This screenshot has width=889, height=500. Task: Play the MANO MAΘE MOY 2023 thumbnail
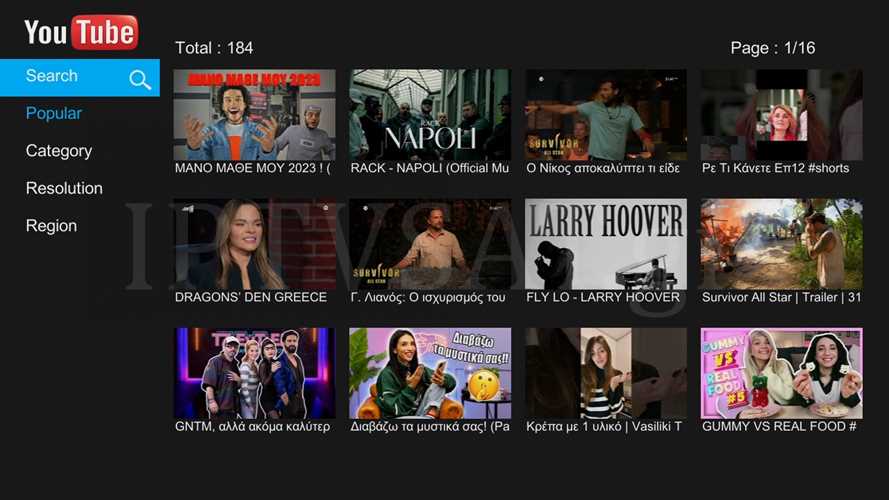pos(254,115)
